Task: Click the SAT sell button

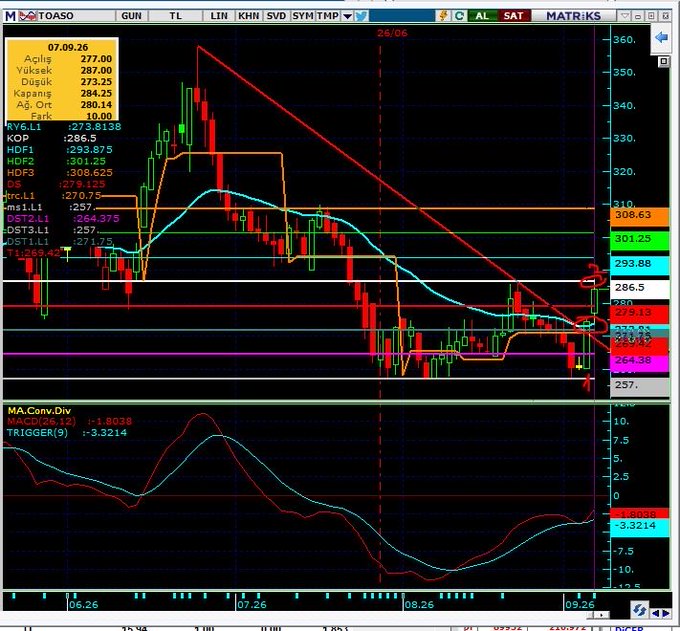Action: (513, 16)
